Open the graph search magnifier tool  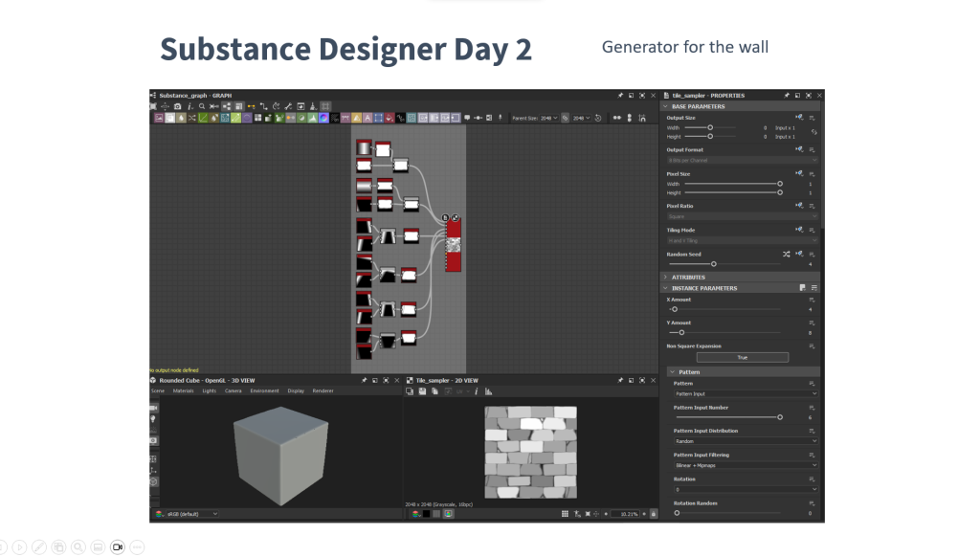click(x=202, y=106)
